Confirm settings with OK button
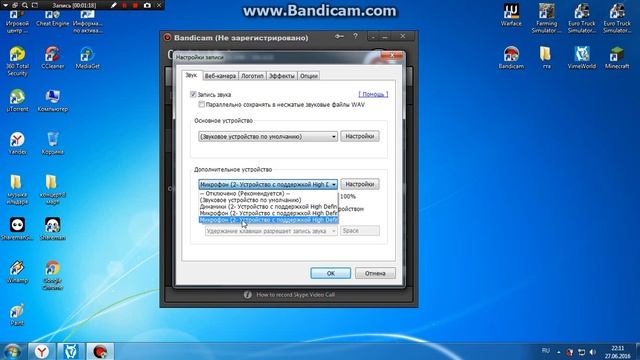This screenshot has width=640, height=360. click(x=331, y=273)
